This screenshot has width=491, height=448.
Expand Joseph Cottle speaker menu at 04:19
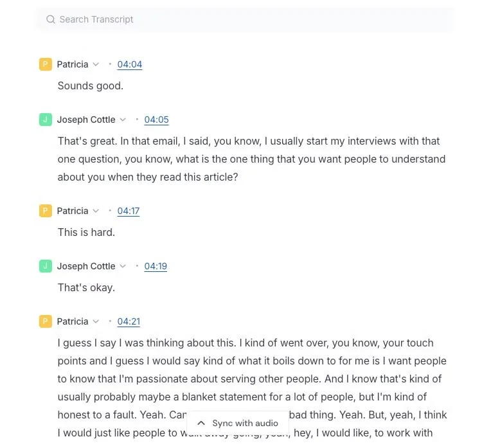pyautogui.click(x=123, y=266)
